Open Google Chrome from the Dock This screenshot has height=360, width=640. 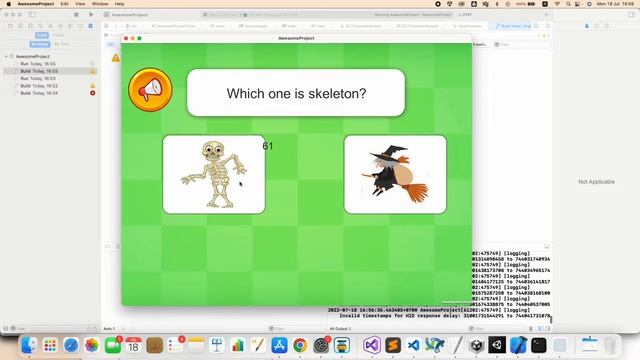coord(300,345)
